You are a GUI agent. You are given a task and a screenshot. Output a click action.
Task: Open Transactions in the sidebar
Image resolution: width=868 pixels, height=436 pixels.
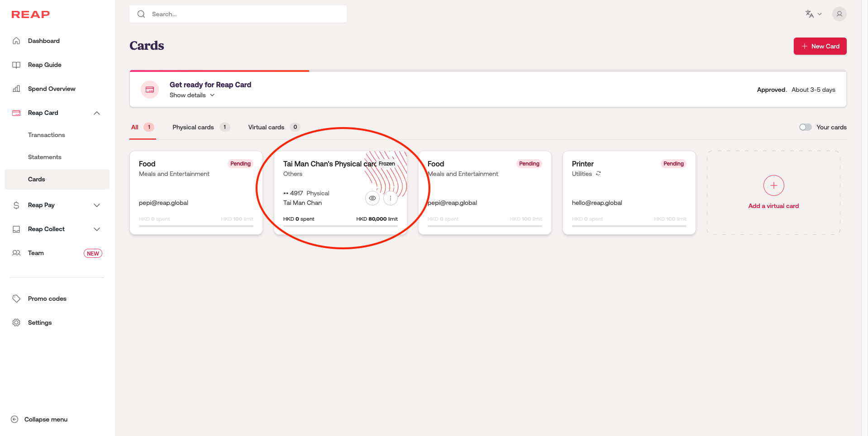pyautogui.click(x=47, y=135)
